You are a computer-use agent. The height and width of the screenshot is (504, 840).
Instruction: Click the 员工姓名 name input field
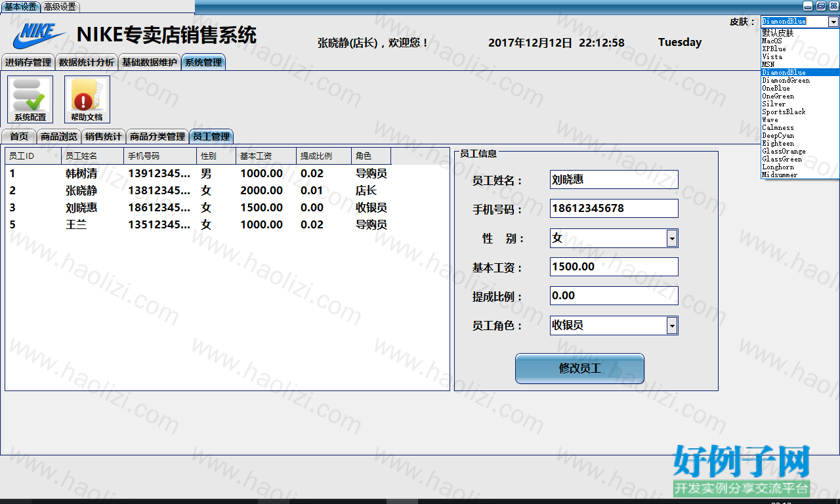[614, 179]
